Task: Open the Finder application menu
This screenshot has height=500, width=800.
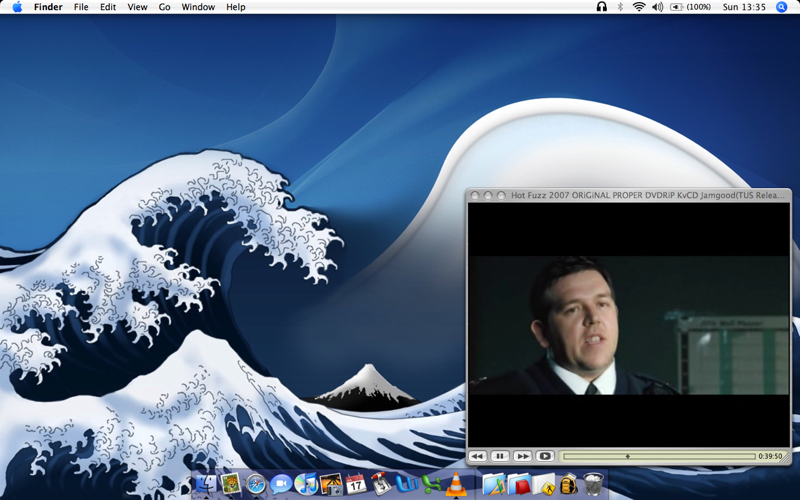Action: pos(48,7)
